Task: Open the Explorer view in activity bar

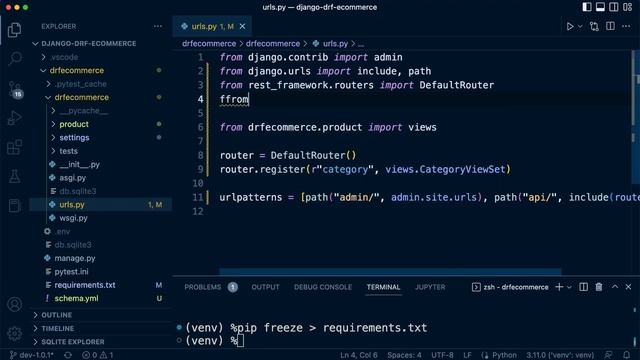Action: (x=14, y=30)
